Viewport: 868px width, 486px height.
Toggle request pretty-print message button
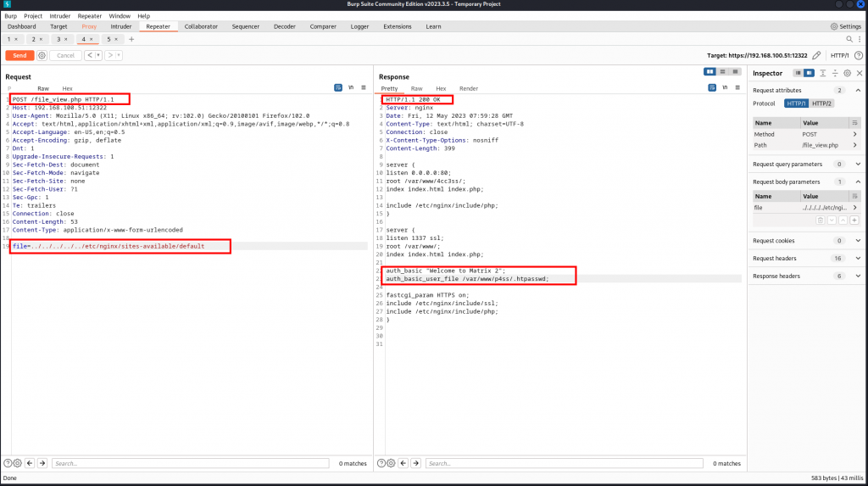(338, 87)
